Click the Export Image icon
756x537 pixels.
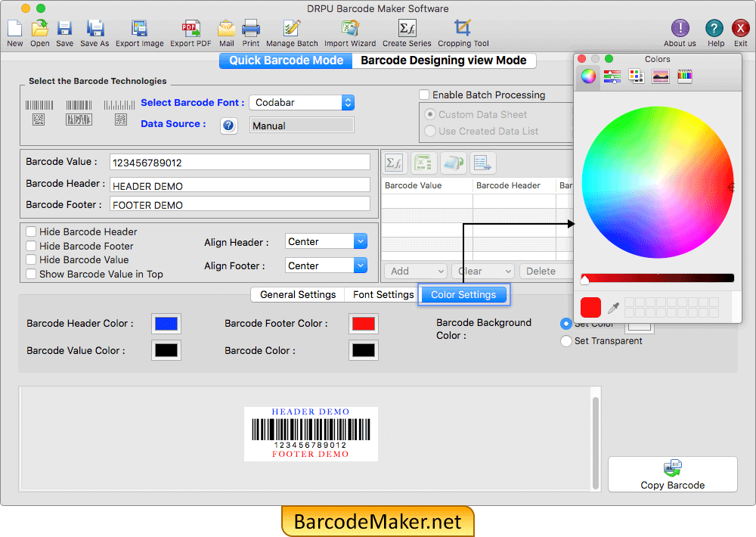point(139,29)
